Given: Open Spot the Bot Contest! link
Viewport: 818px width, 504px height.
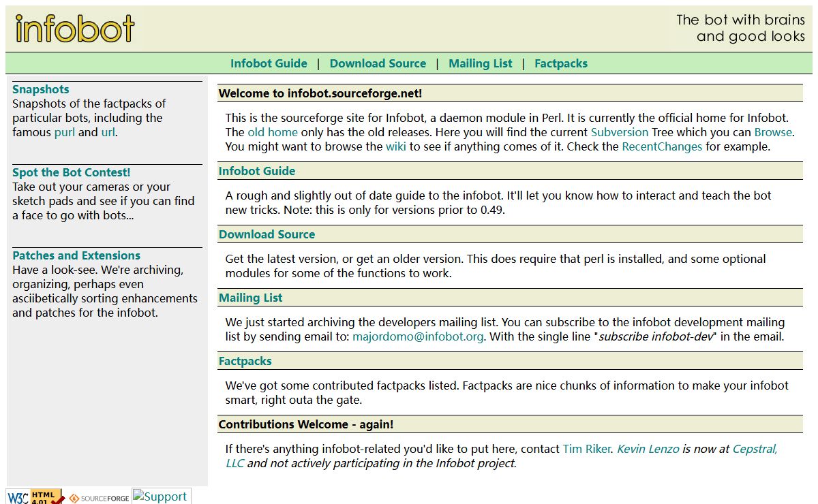Looking at the screenshot, I should pyautogui.click(x=71, y=172).
